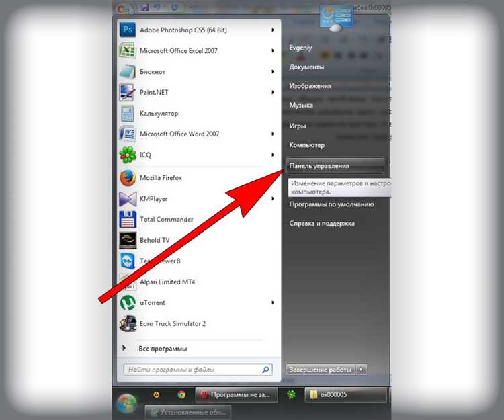
Task: Launch Total Commander label
Action: tap(167, 220)
